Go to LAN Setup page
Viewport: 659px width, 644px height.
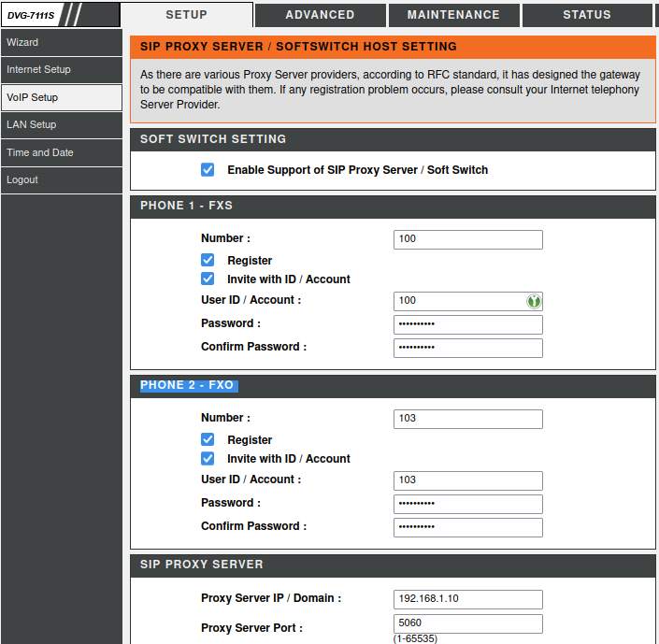tap(61, 125)
